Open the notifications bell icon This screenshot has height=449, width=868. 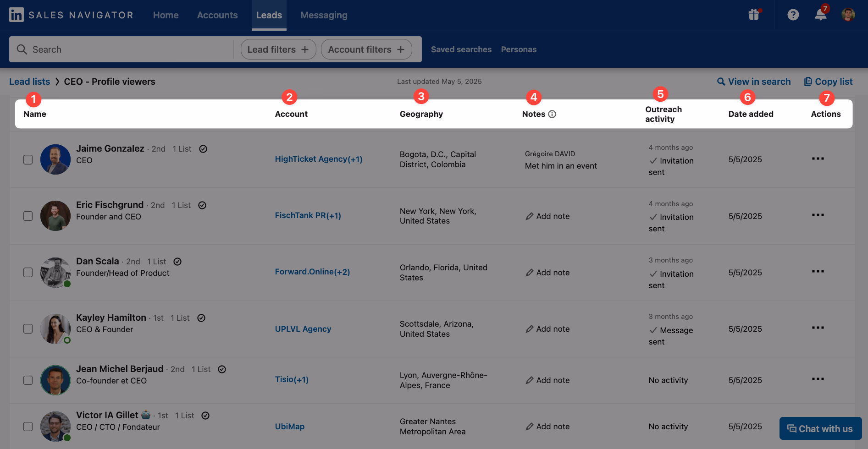tap(821, 15)
